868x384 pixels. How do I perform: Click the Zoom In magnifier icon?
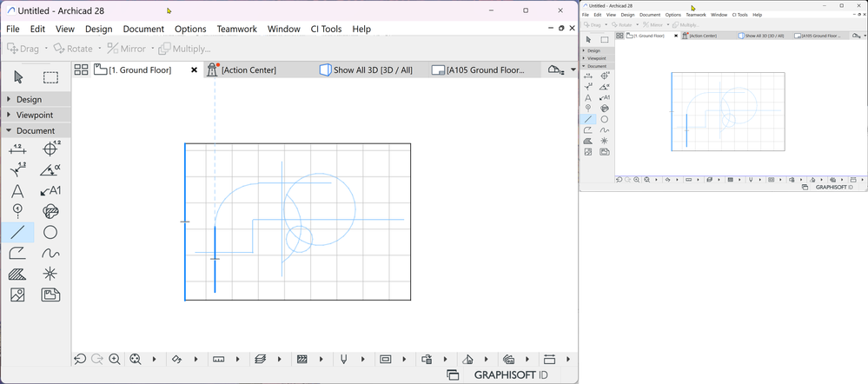115,359
